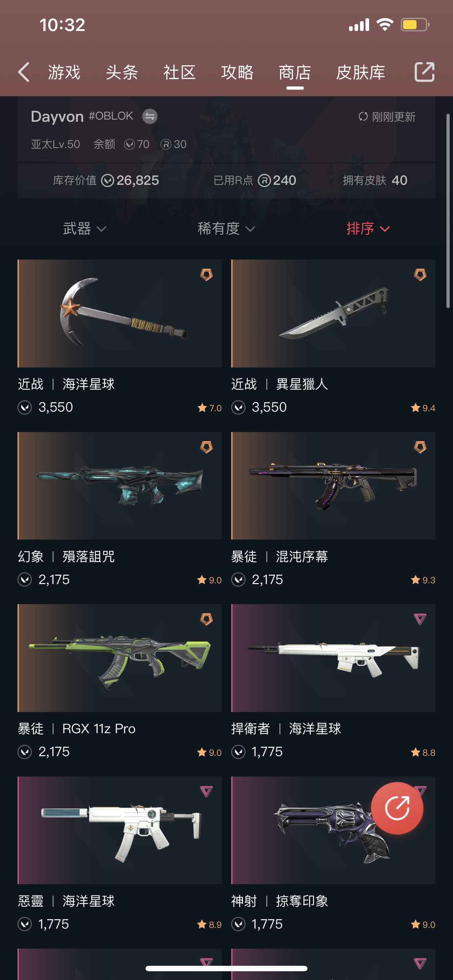Image resolution: width=453 pixels, height=980 pixels.
Task: Click the vertical scrollbar on right edge
Action: tap(448, 210)
